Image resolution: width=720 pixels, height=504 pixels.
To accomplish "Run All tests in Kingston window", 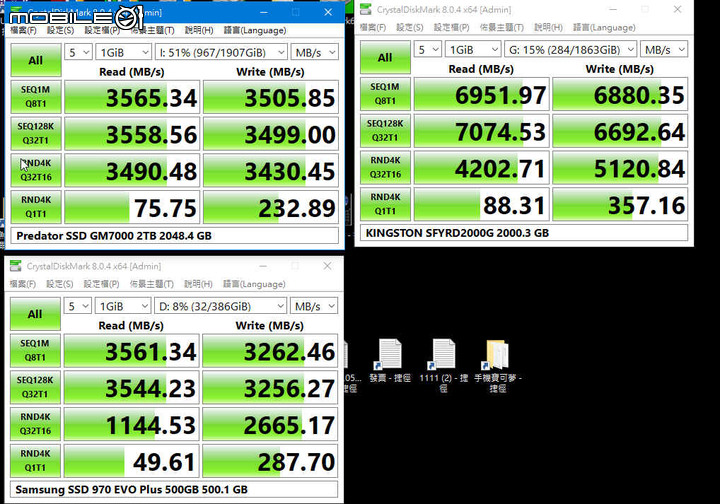I will pos(385,57).
